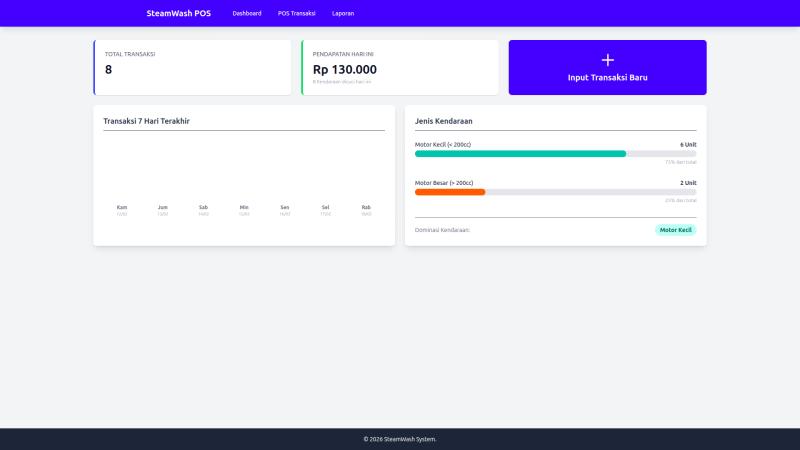Viewport: 800px width, 450px height.
Task: Click the orange Motor Besar progress bar
Action: click(450, 191)
